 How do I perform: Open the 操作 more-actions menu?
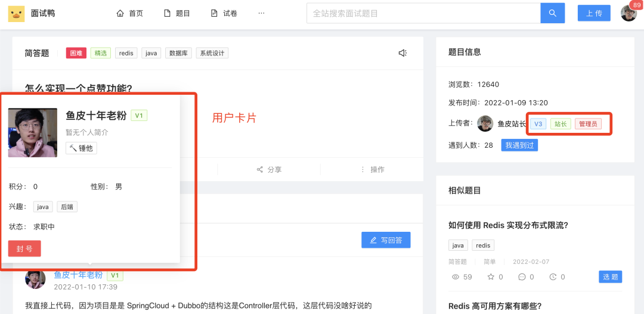point(362,170)
